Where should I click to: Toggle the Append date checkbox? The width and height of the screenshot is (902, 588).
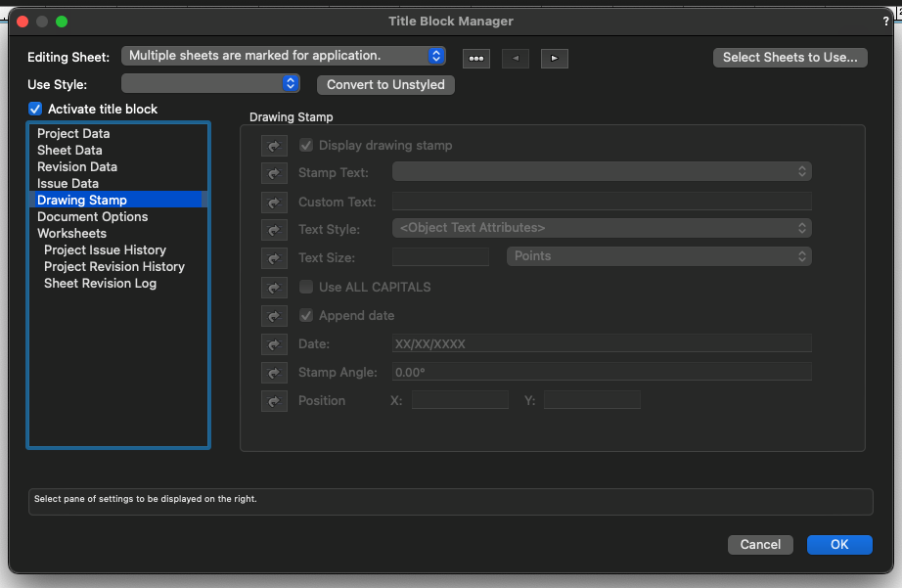click(x=306, y=315)
